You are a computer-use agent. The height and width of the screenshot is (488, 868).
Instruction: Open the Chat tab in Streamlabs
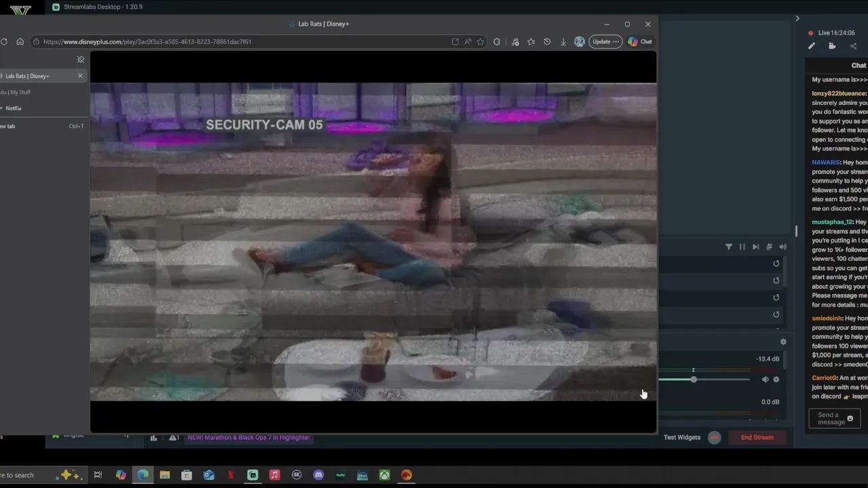pyautogui.click(x=859, y=65)
